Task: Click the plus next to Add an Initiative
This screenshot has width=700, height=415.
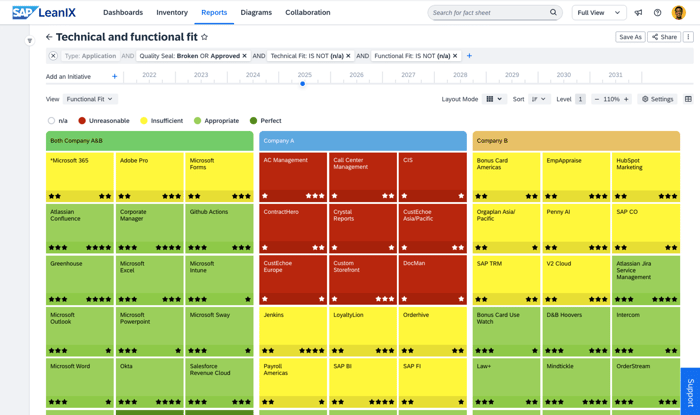Action: tap(114, 76)
